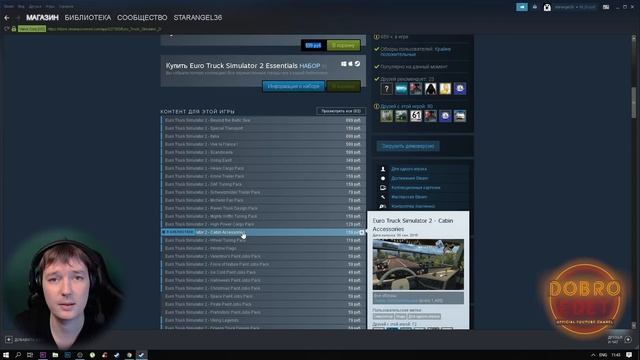640x360 pixels.
Task: Open 'Special Transport' DLC row
Action: (x=263, y=128)
